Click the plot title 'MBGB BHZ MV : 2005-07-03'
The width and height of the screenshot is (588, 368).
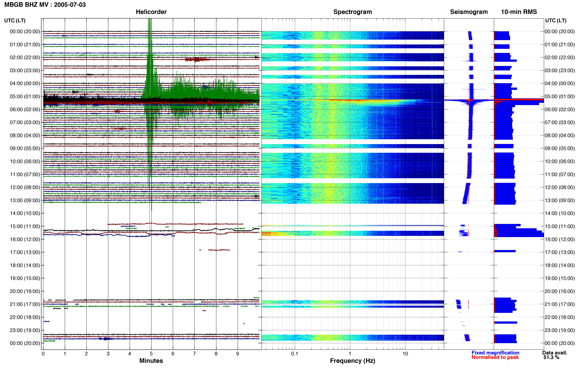click(x=45, y=5)
